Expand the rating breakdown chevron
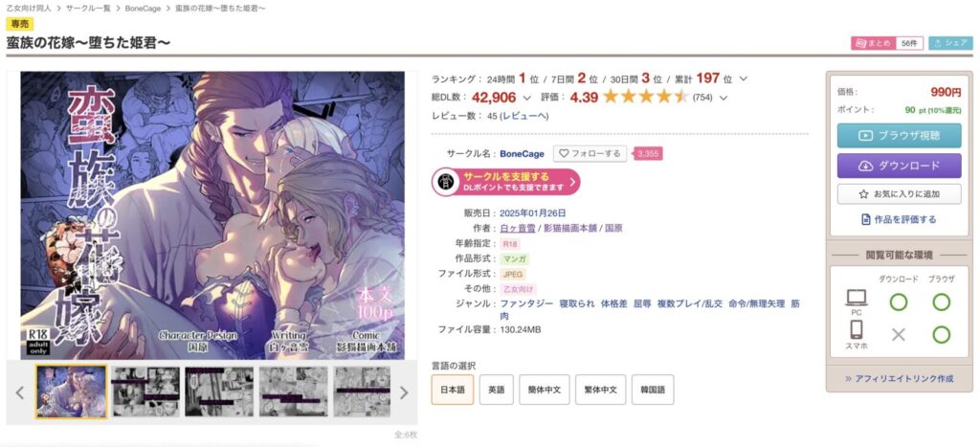Image resolution: width=980 pixels, height=447 pixels. [724, 98]
